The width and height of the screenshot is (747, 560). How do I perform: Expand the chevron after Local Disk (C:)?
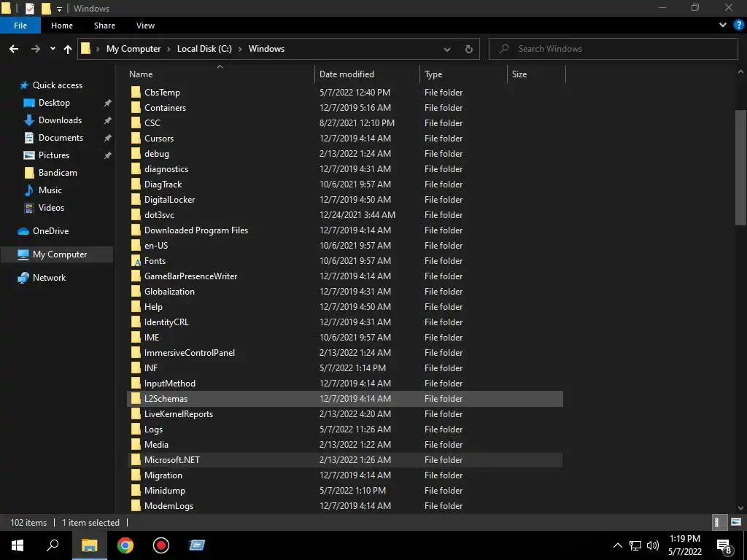click(x=240, y=49)
